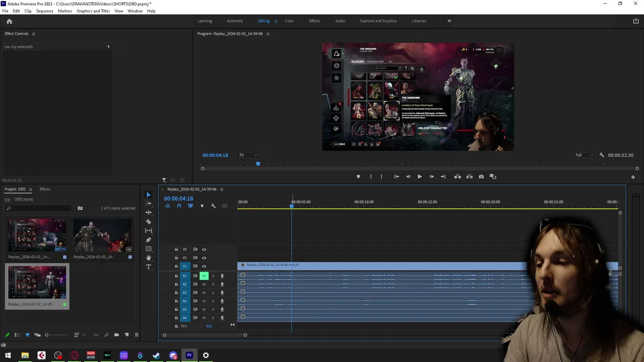Open Timeline Display Settings wrench
Image resolution: width=644 pixels, height=362 pixels.
coord(213,206)
